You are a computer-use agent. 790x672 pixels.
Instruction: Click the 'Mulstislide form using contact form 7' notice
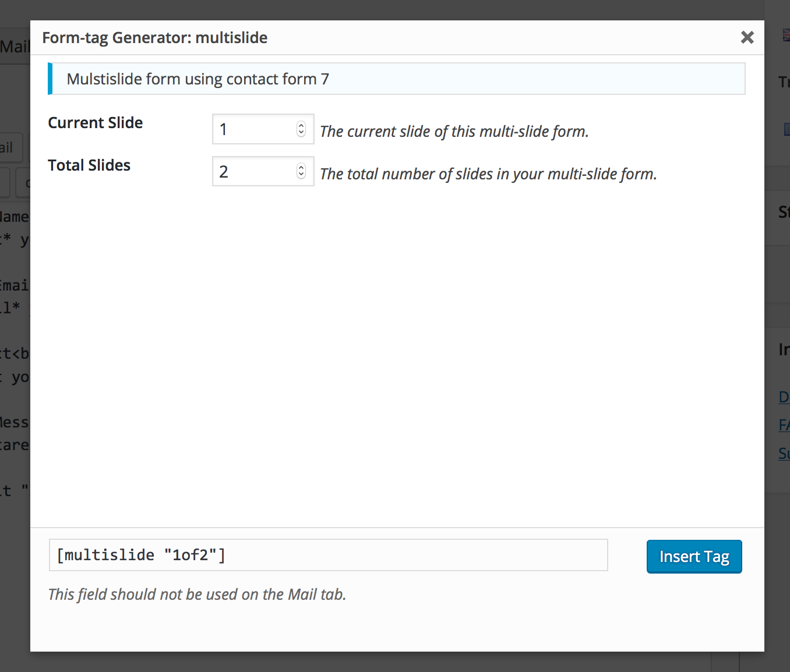click(x=397, y=79)
